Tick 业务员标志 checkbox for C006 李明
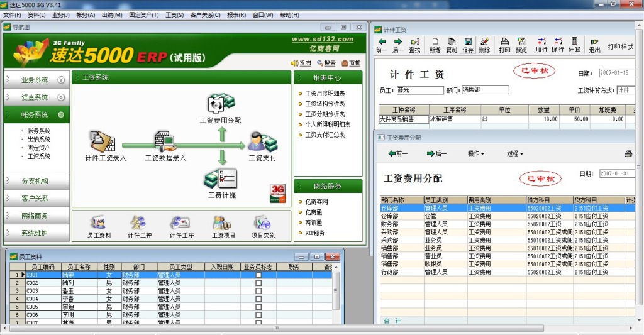Image resolution: width=644 pixels, height=335 pixels. (x=258, y=315)
